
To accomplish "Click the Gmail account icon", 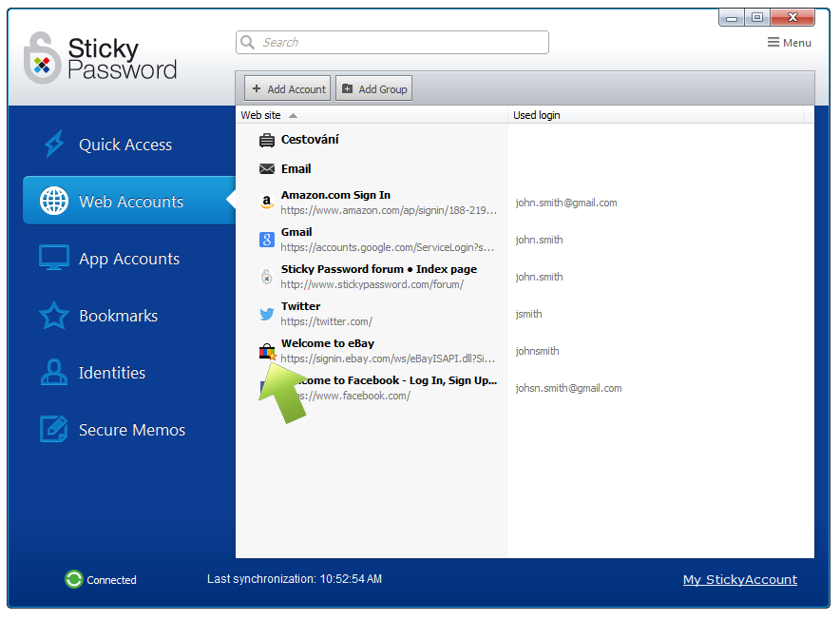I will point(267,240).
